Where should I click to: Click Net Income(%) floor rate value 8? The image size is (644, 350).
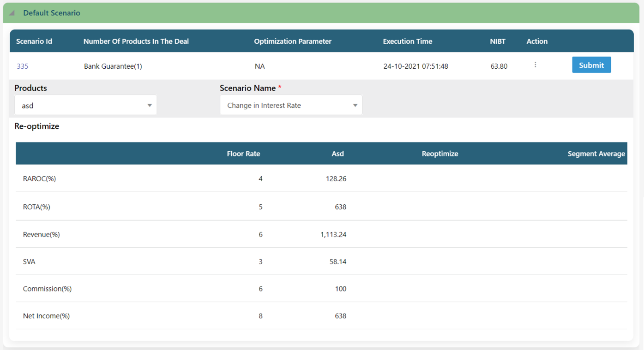click(x=260, y=316)
